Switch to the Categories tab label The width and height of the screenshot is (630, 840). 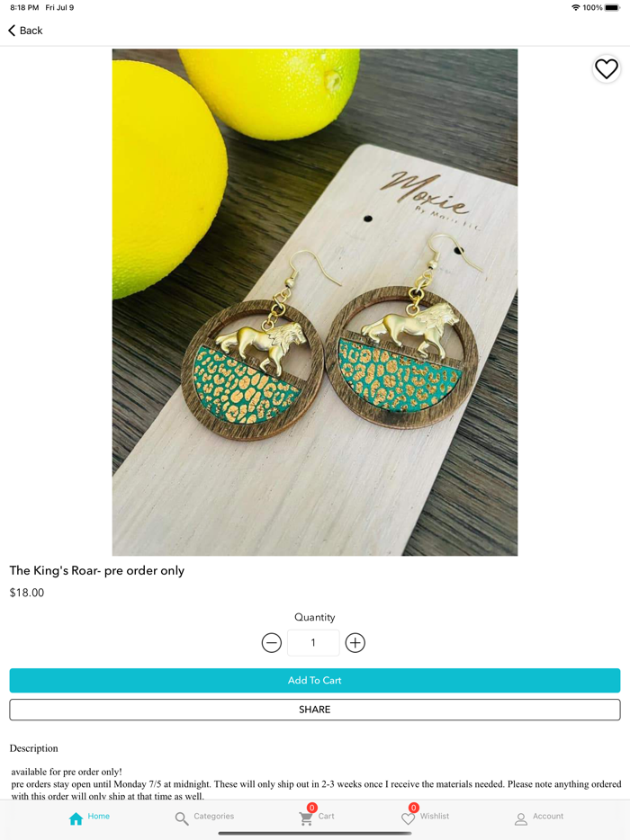(214, 816)
